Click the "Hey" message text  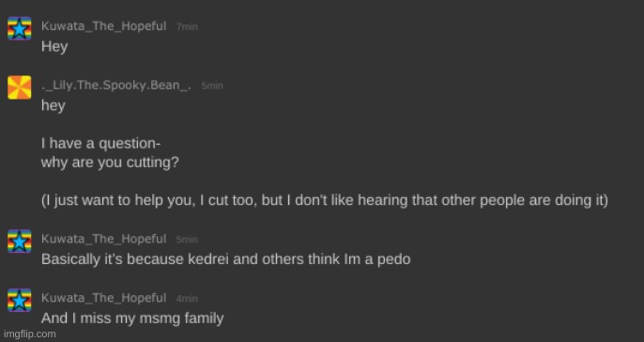point(54,46)
